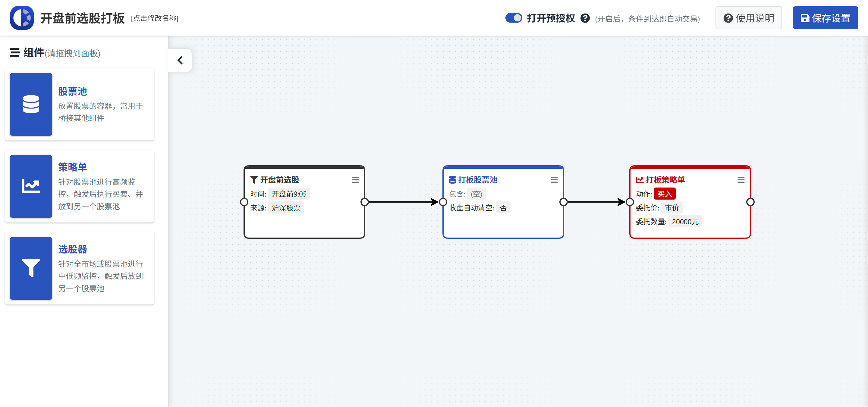This screenshot has height=407, width=868.
Task: Click 保存设置 button
Action: point(825,18)
